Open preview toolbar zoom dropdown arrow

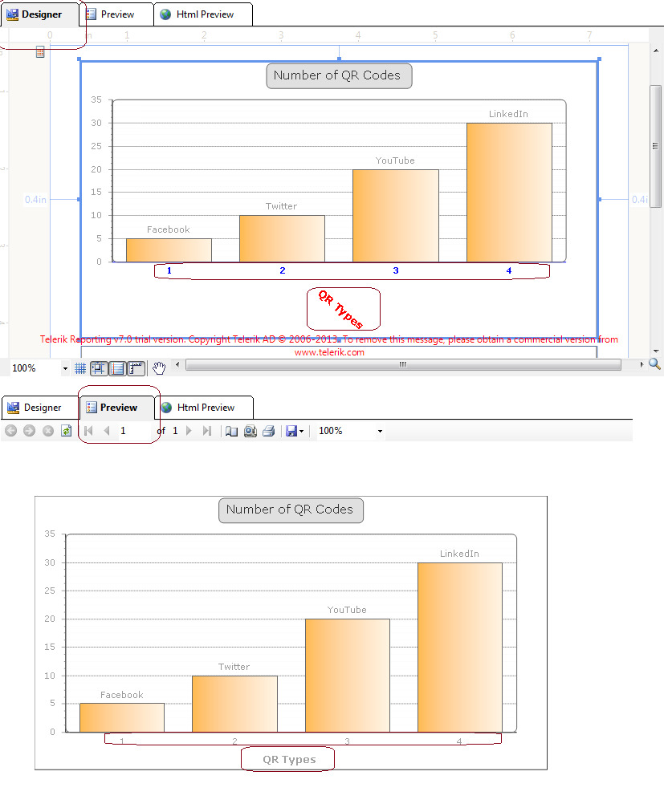click(x=380, y=431)
